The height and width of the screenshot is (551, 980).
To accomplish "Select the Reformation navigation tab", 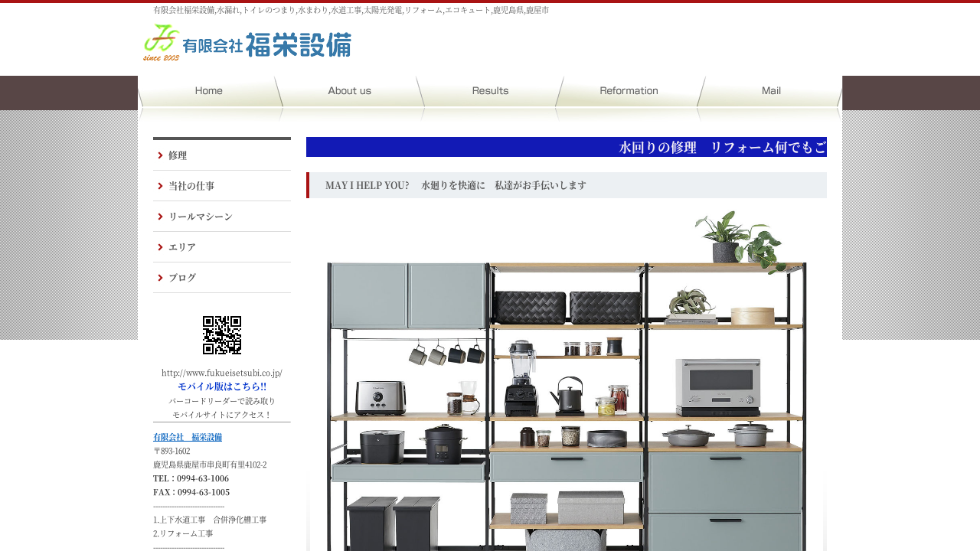I will (629, 91).
